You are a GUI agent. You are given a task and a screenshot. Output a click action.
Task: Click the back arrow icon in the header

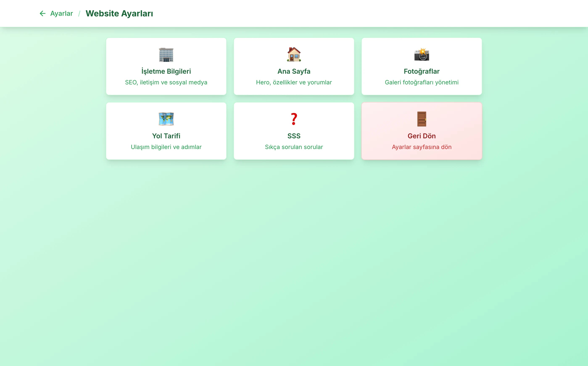pos(42,14)
